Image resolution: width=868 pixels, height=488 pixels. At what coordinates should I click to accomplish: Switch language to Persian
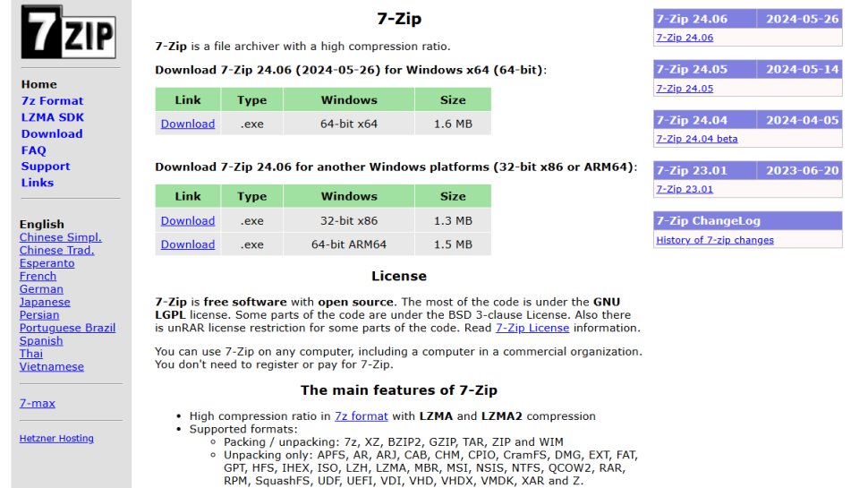39,314
